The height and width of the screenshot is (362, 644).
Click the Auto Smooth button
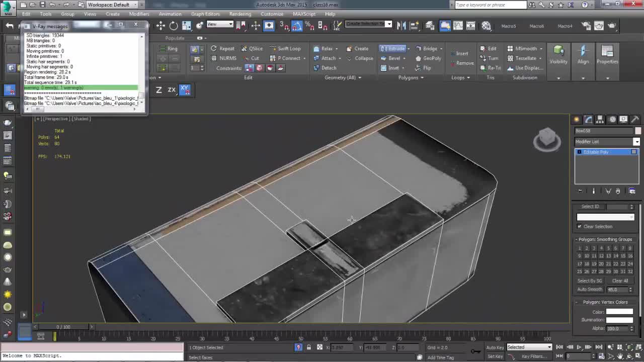589,289
